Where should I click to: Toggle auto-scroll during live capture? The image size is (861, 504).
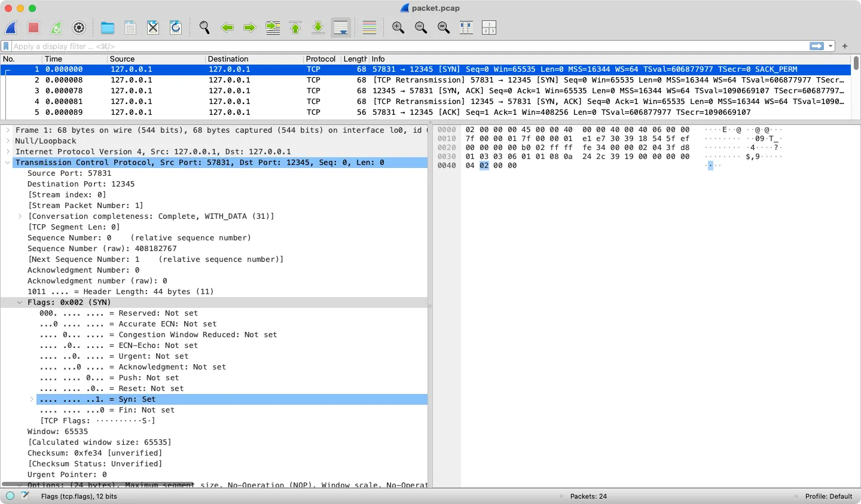tap(341, 28)
